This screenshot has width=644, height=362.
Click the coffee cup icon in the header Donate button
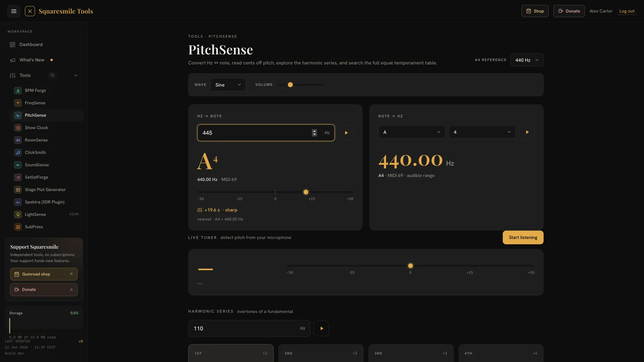point(560,11)
